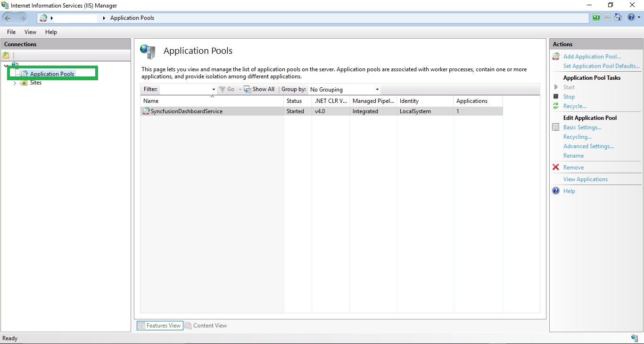Click the Stop application pool icon
Viewport: 644px width, 344px height.
(556, 97)
